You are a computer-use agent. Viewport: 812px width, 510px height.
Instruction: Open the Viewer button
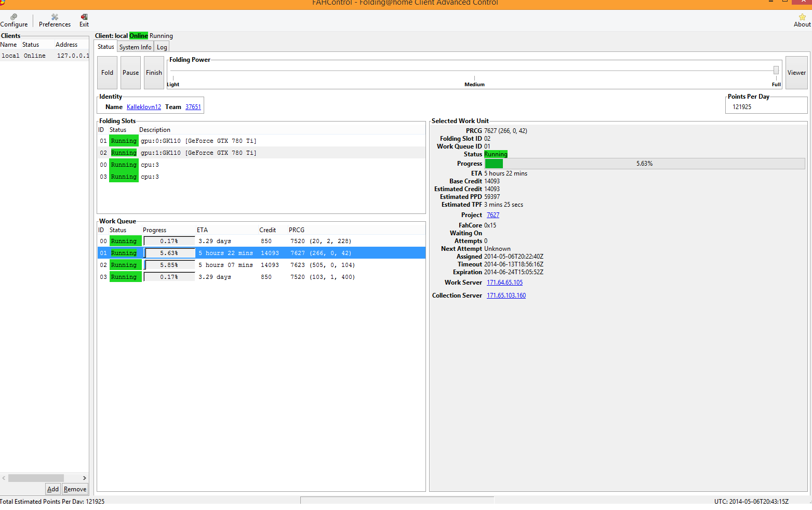pos(796,73)
